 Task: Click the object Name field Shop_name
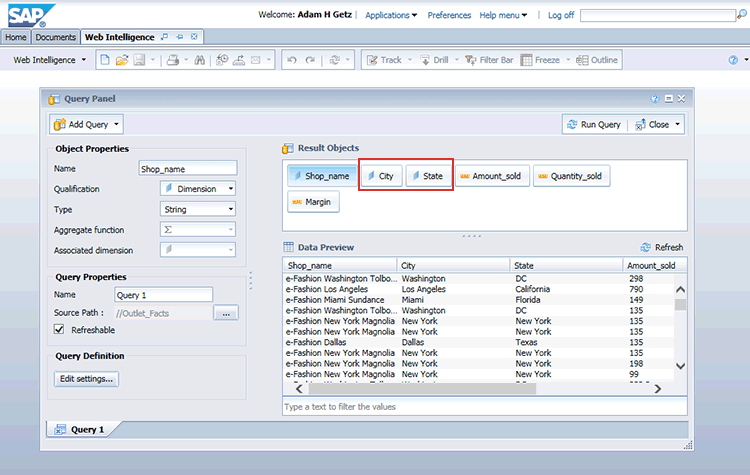[x=188, y=169]
